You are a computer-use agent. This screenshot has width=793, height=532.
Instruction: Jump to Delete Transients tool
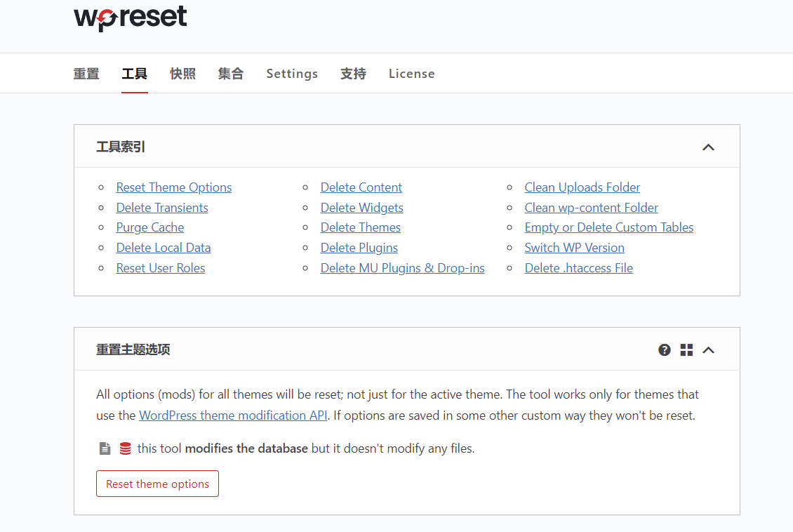[162, 208]
